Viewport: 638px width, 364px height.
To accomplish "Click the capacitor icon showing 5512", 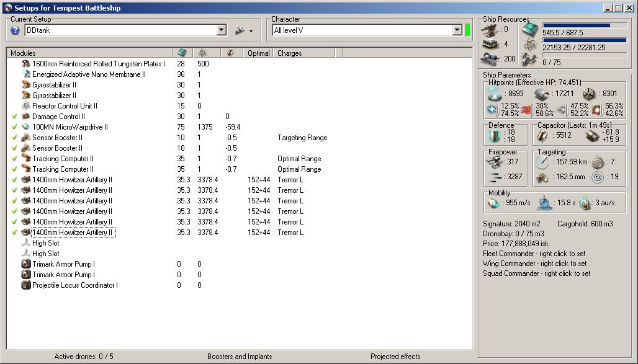I will pyautogui.click(x=542, y=136).
